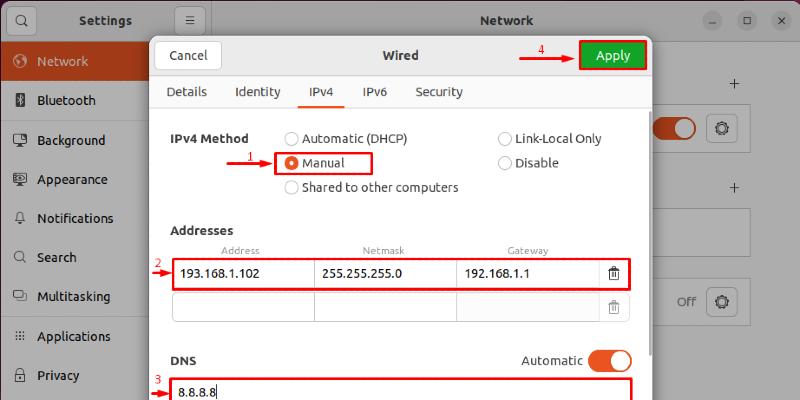Image resolution: width=800 pixels, height=400 pixels.
Task: Click the Notifications bell icon in the sidebar
Action: tap(20, 218)
